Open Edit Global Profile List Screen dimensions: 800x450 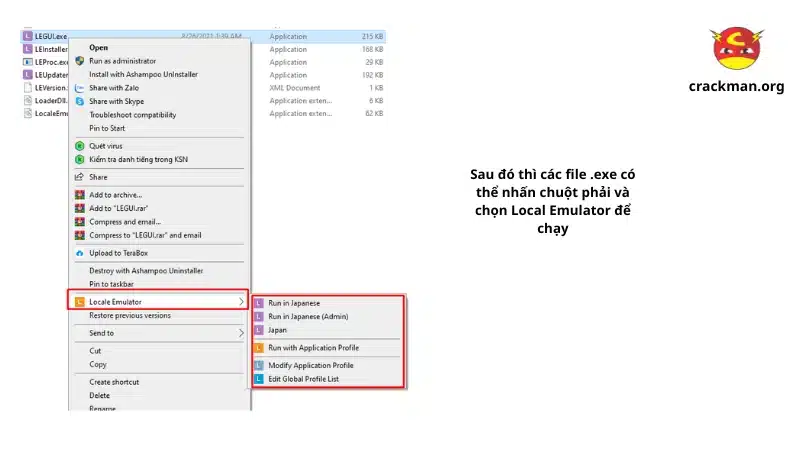(x=304, y=379)
